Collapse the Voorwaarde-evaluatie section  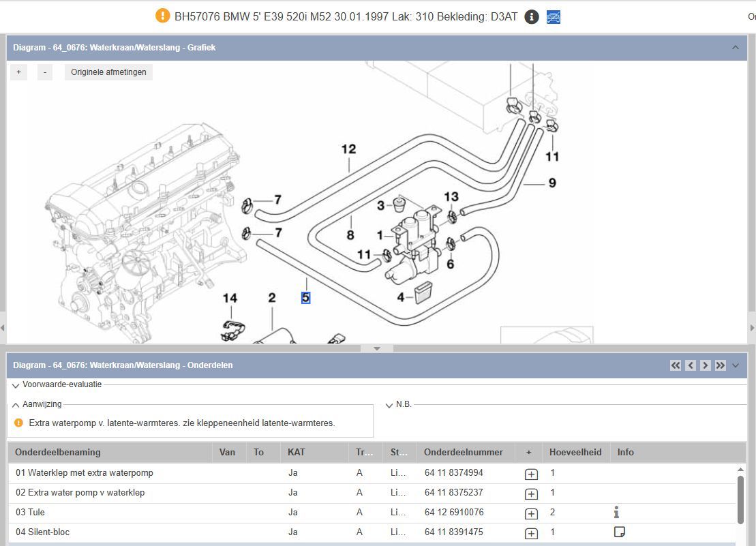[15, 384]
